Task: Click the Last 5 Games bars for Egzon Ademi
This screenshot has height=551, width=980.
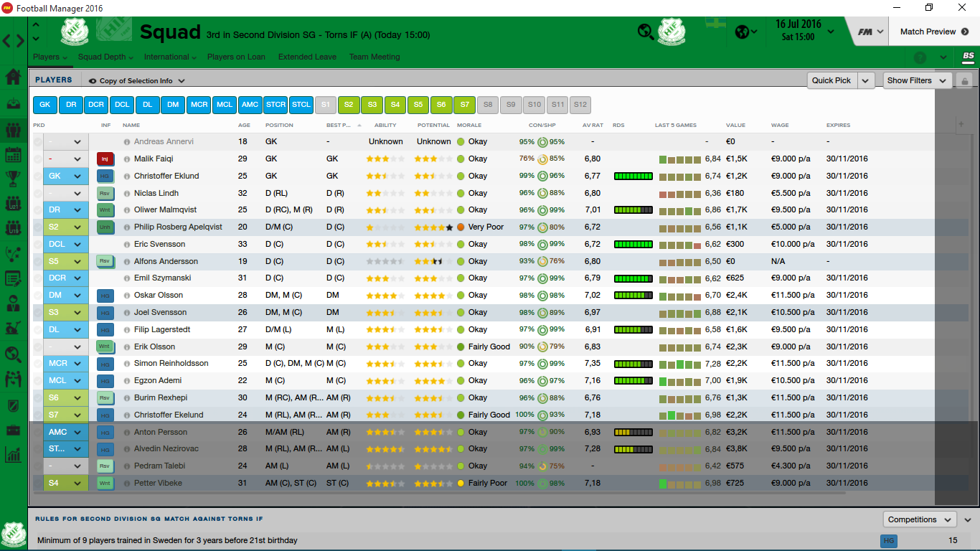Action: pyautogui.click(x=680, y=381)
